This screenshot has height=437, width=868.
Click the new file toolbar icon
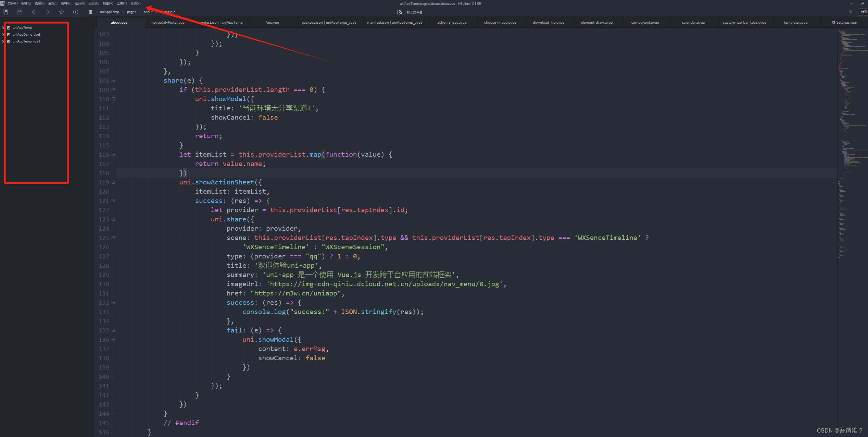[5, 12]
